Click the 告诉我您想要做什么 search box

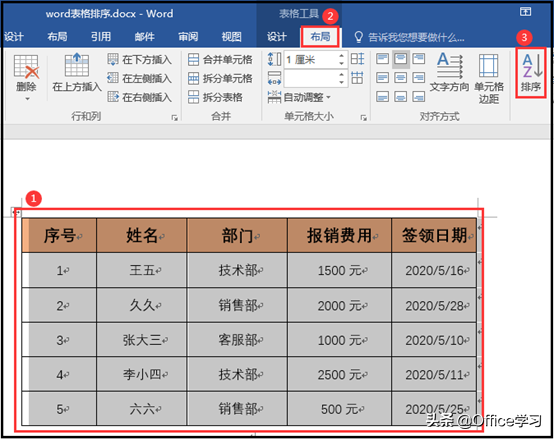pyautogui.click(x=410, y=37)
